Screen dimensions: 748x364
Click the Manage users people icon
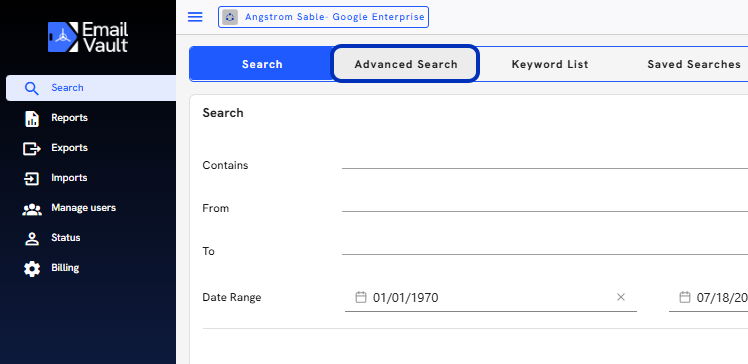pos(32,209)
